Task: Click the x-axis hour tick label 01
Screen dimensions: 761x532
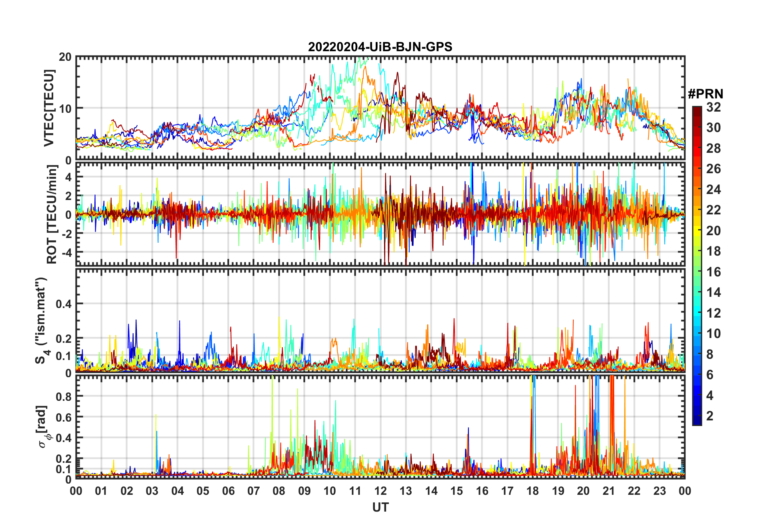Action: pyautogui.click(x=101, y=491)
